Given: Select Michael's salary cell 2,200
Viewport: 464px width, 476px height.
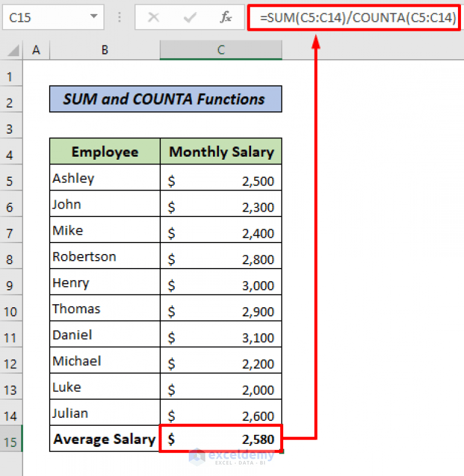Looking at the screenshot, I should tap(221, 360).
